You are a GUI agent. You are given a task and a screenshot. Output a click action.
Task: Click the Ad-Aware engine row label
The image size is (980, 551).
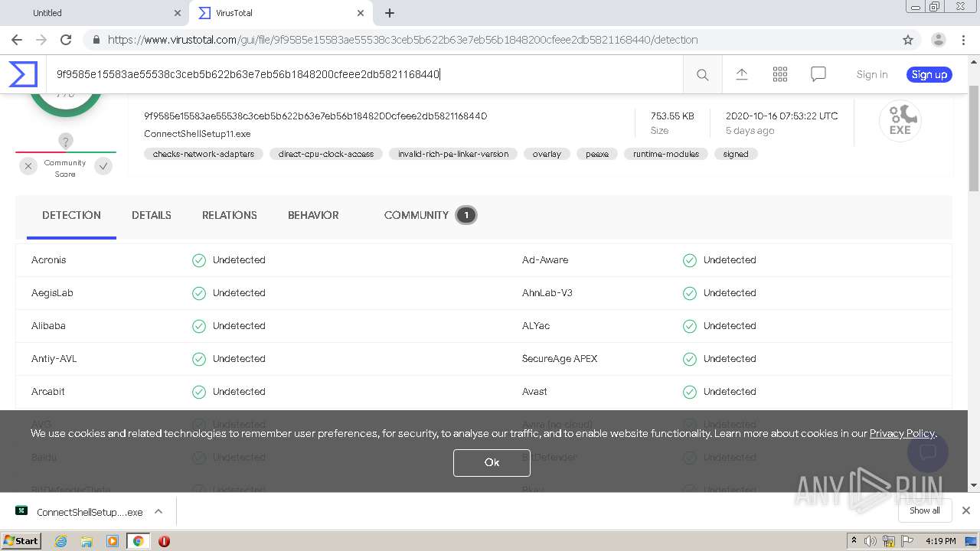point(545,260)
